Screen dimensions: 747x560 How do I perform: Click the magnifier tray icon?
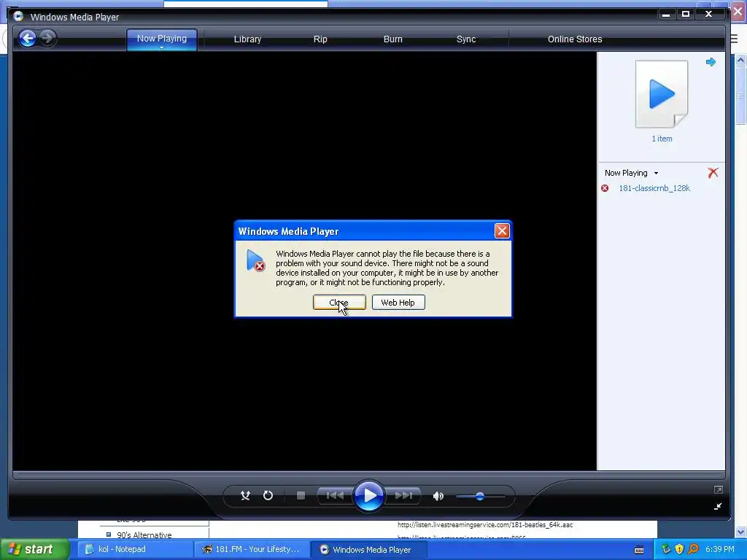coord(693,549)
